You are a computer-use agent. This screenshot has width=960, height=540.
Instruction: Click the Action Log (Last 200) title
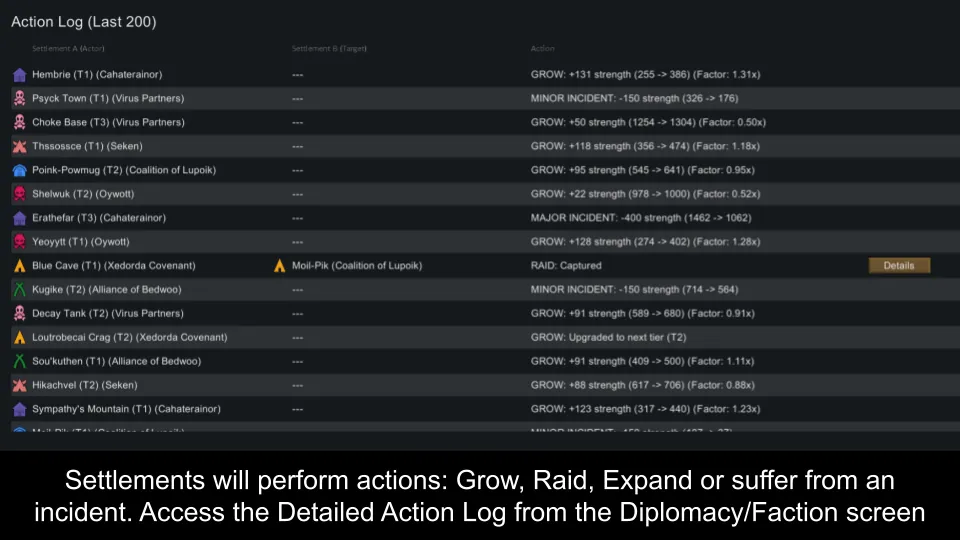(84, 22)
